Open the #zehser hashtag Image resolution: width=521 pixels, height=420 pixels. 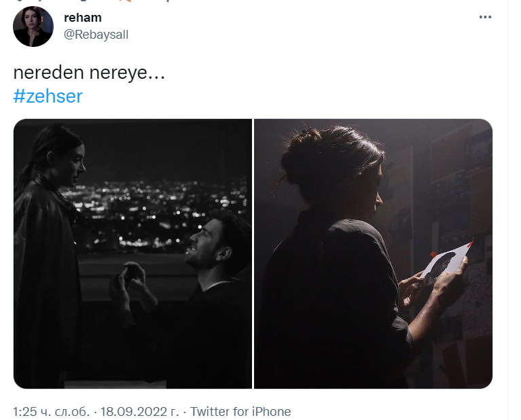tap(48, 97)
